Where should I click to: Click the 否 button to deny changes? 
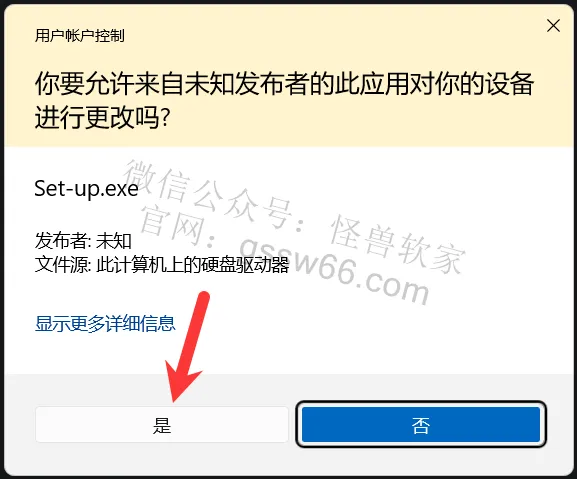[x=421, y=424]
